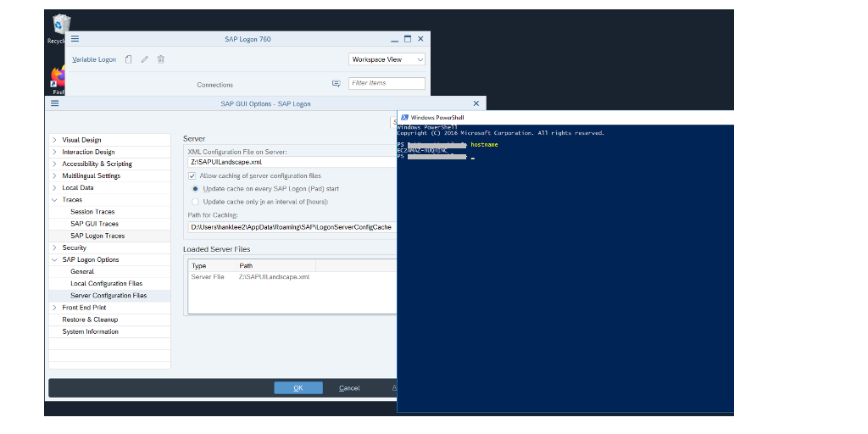Collapse the SAP Logon Options node

(x=54, y=259)
